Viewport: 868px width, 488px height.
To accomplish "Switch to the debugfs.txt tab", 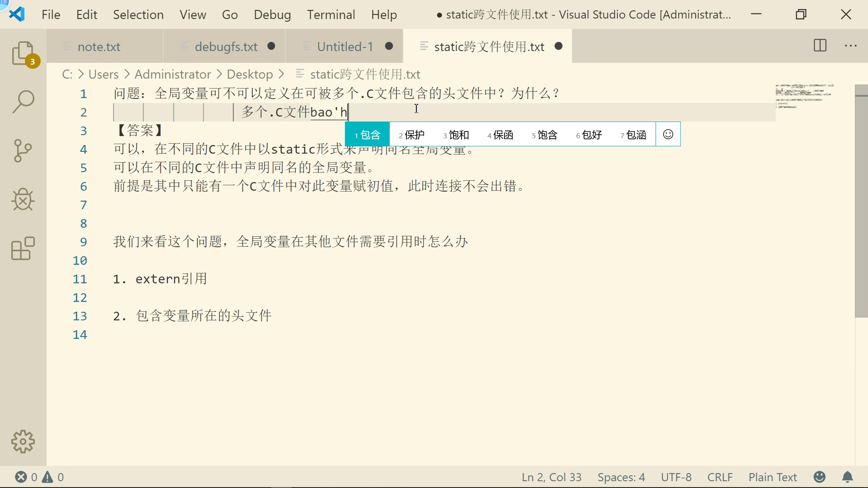I will (x=227, y=46).
